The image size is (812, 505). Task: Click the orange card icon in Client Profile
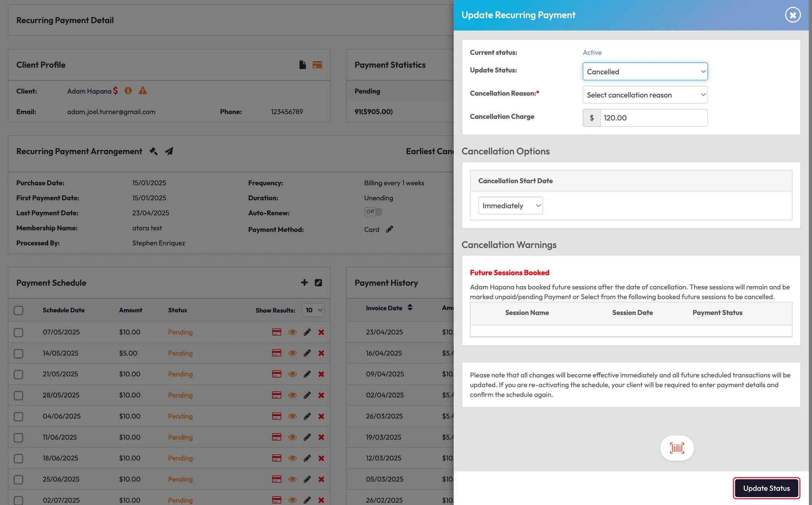[317, 65]
